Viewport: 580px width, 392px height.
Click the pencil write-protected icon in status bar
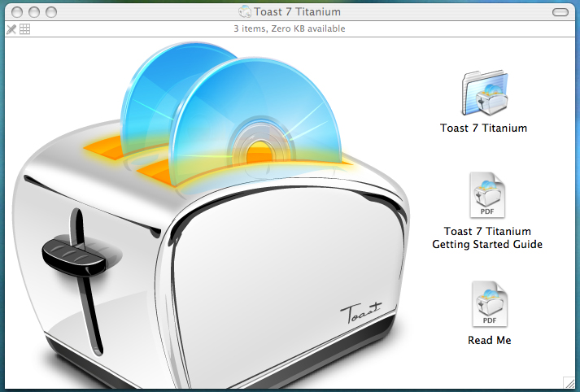pos(11,28)
